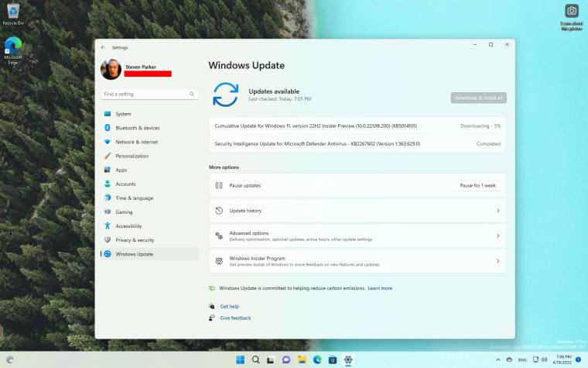
Task: Open Microsoft Edge from the taskbar
Action: (317, 359)
